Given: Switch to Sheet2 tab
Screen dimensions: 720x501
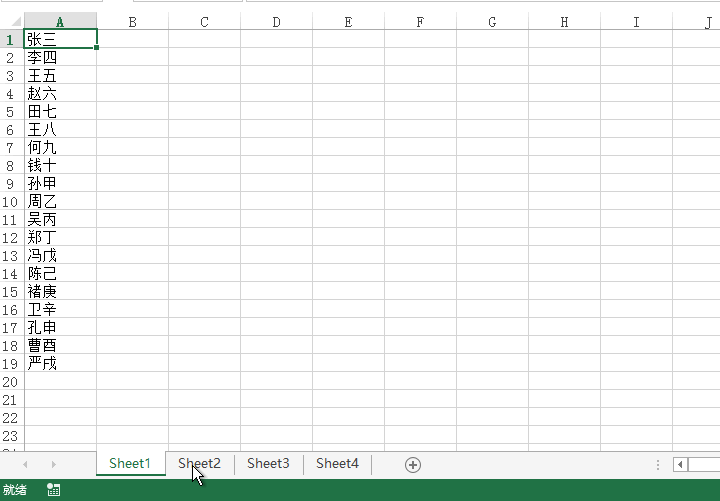Looking at the screenshot, I should 199,464.
